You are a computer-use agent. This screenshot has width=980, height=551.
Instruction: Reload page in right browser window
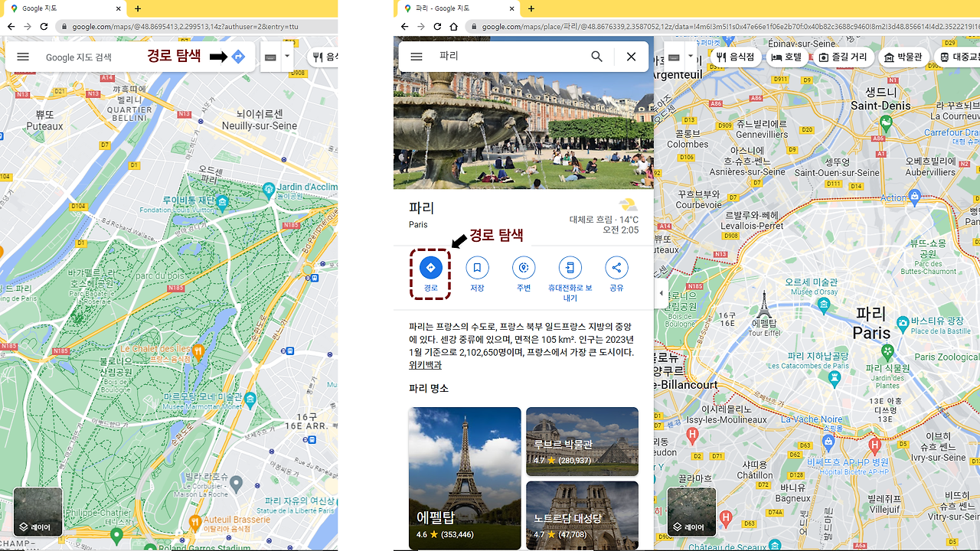click(x=437, y=26)
